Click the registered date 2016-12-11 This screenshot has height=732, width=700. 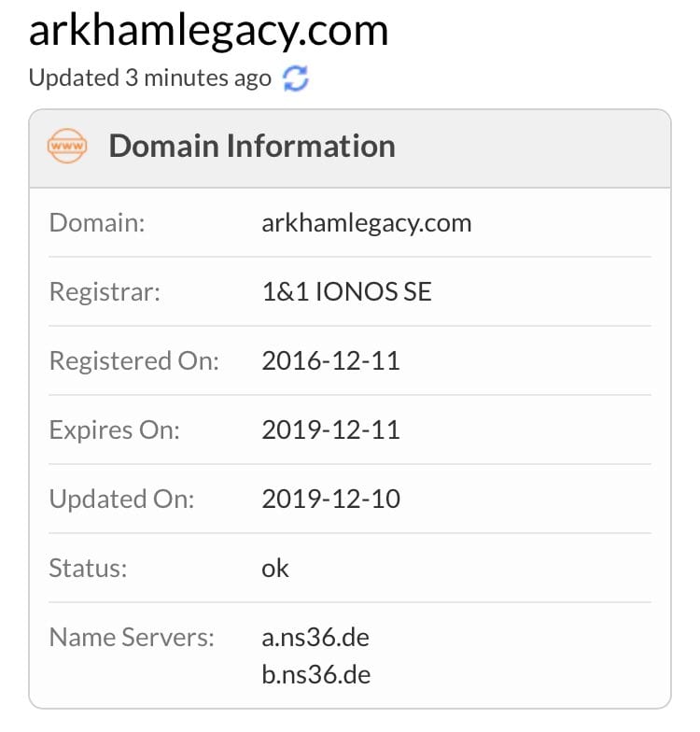click(x=331, y=360)
